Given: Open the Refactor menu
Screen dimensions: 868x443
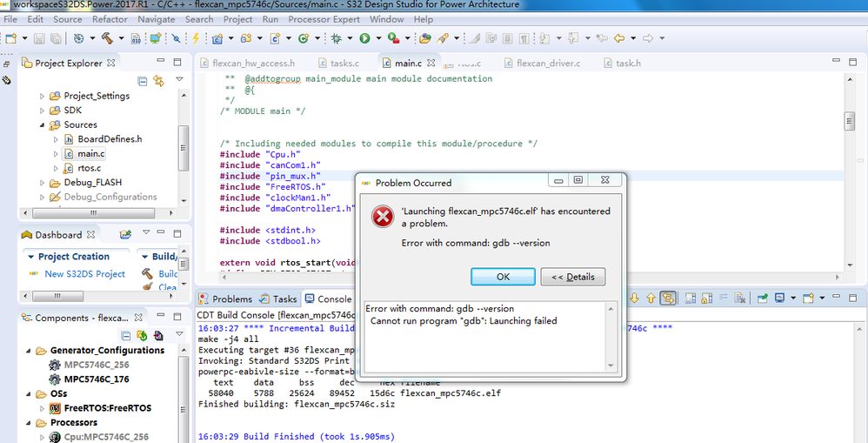Looking at the screenshot, I should pyautogui.click(x=110, y=19).
